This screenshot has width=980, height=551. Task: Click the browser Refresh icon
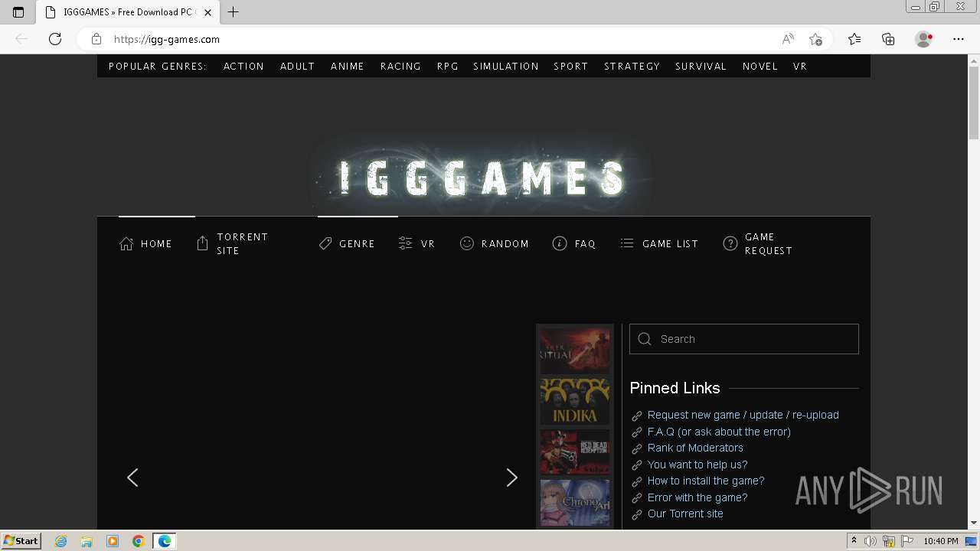pos(55,39)
